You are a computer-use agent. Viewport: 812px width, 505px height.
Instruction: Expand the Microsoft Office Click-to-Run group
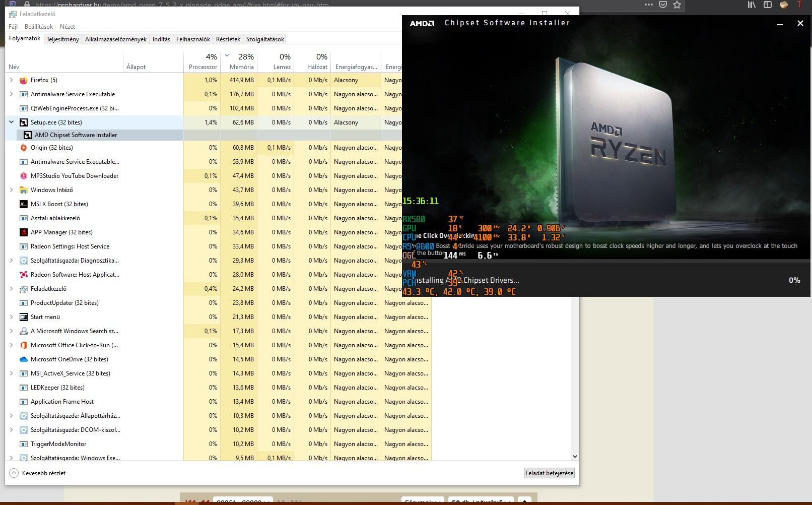(x=12, y=345)
